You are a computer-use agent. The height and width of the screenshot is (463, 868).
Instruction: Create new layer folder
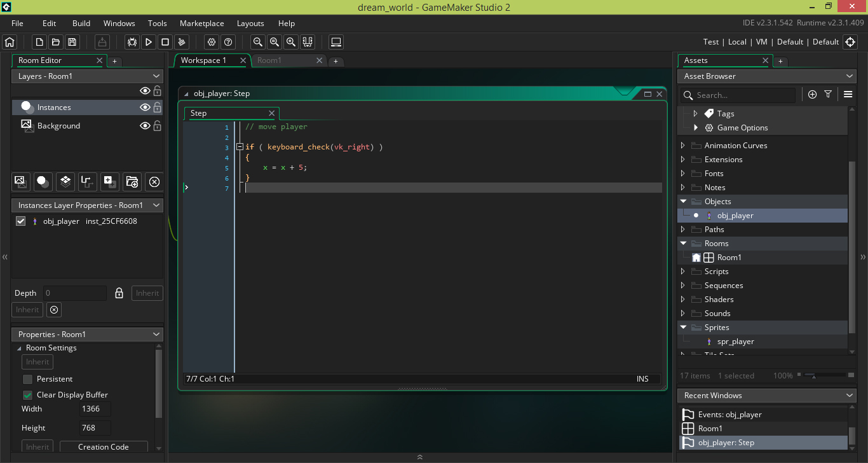[132, 182]
